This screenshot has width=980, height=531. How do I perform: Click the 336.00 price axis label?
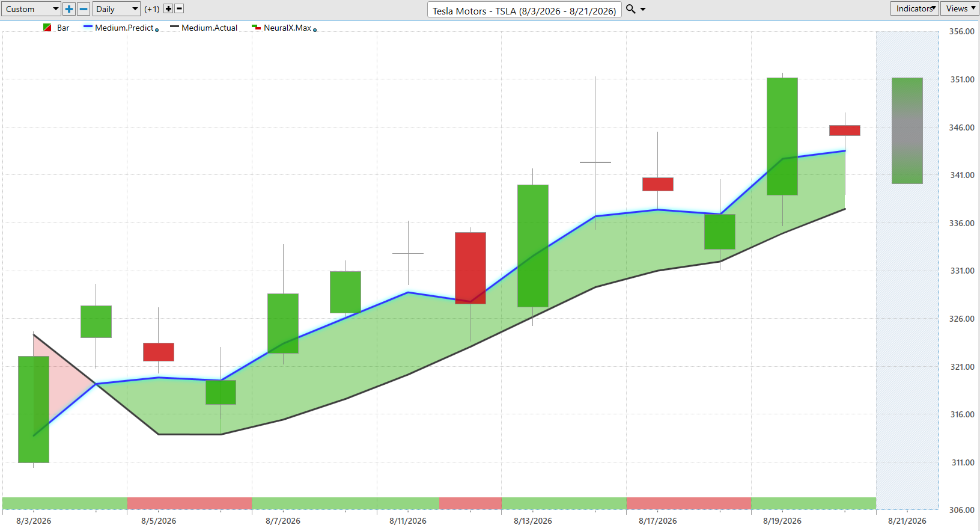tap(962, 223)
